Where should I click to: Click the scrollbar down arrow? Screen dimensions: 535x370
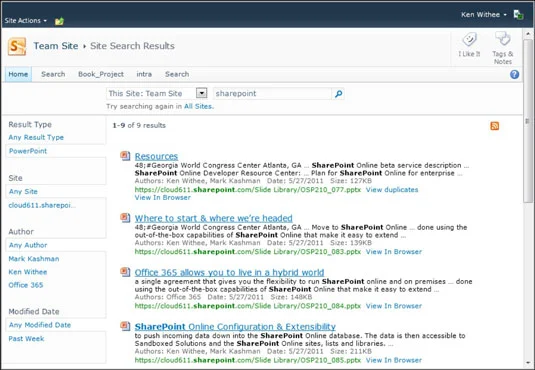point(528,363)
